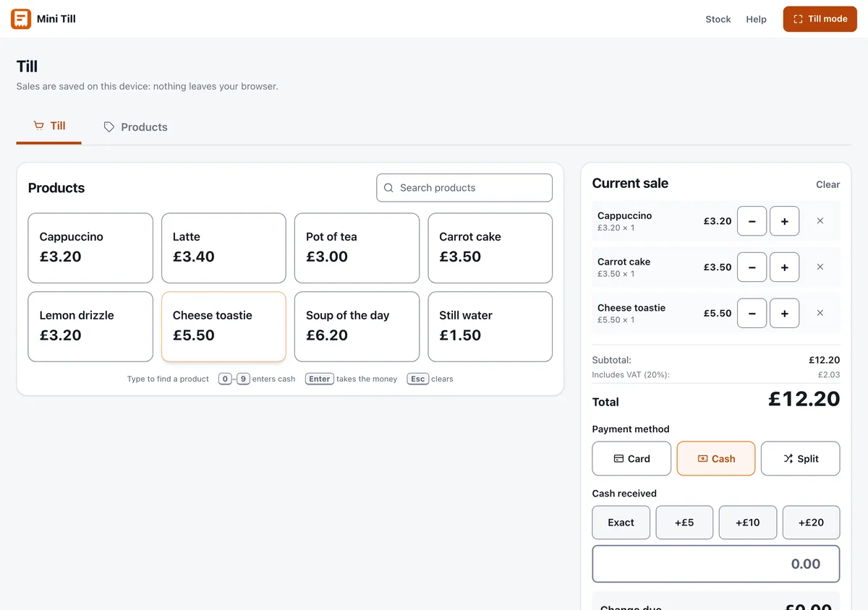Activate Till mode button
868x610 pixels.
(820, 19)
